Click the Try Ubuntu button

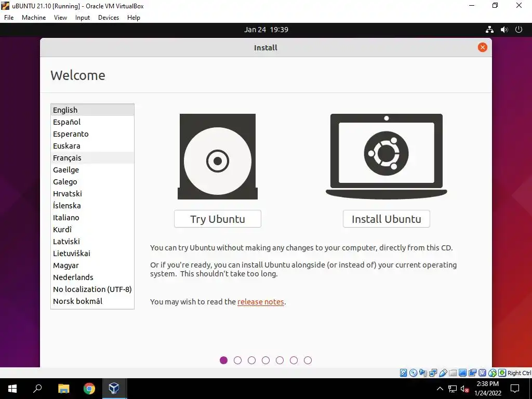[218, 219]
